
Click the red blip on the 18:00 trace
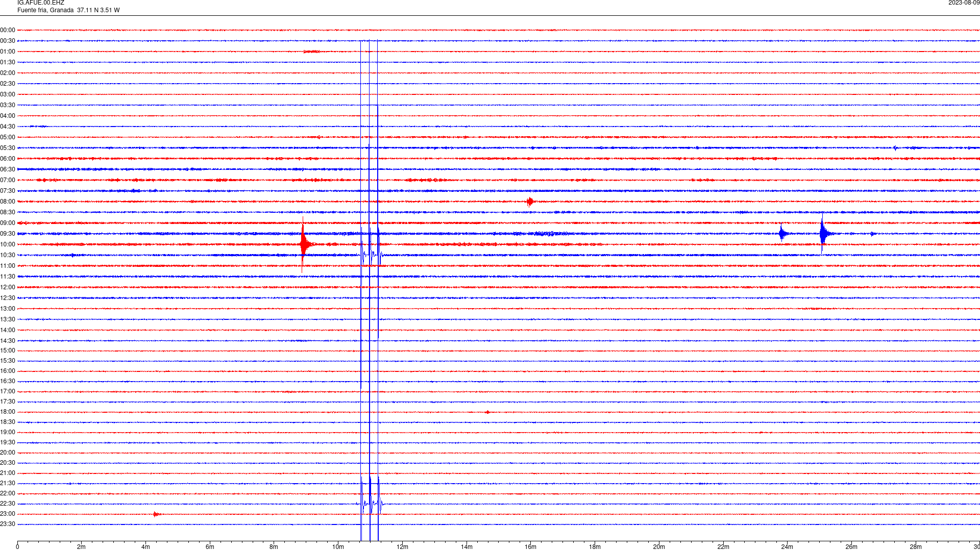pos(487,412)
